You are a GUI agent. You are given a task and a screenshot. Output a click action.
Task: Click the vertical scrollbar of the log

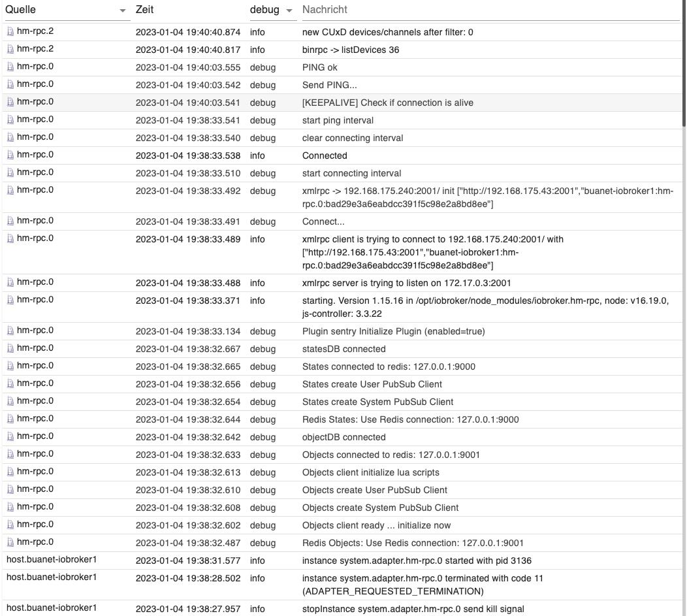pyautogui.click(x=684, y=65)
